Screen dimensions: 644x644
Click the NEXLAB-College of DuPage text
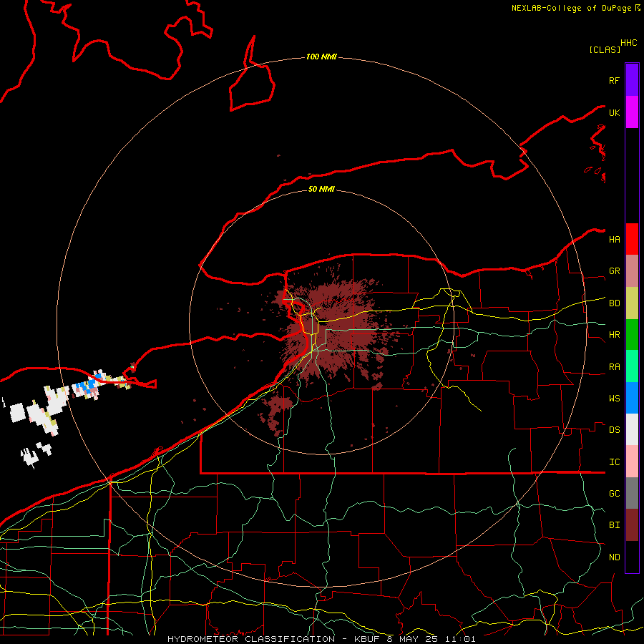571,8
